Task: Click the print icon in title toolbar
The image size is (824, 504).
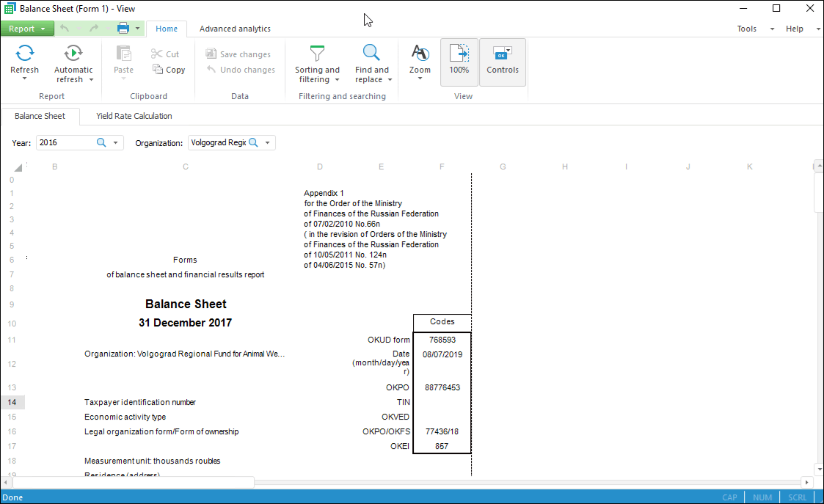Action: click(123, 29)
